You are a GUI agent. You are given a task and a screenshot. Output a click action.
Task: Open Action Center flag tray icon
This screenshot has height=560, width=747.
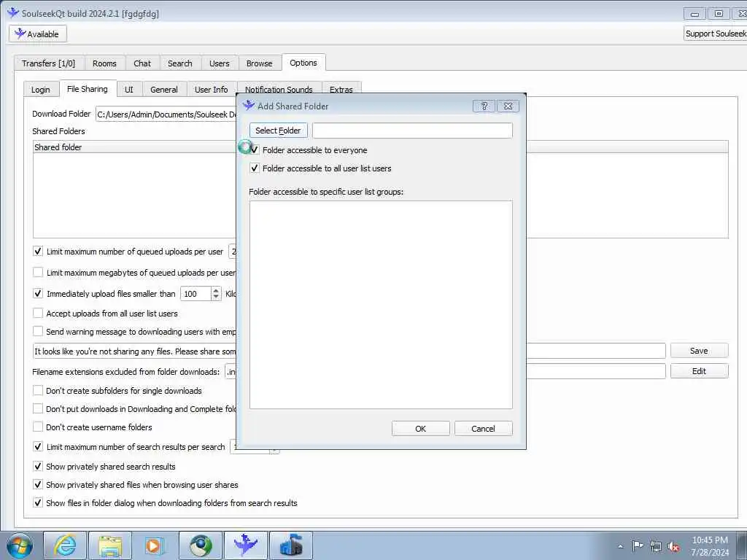tap(638, 545)
